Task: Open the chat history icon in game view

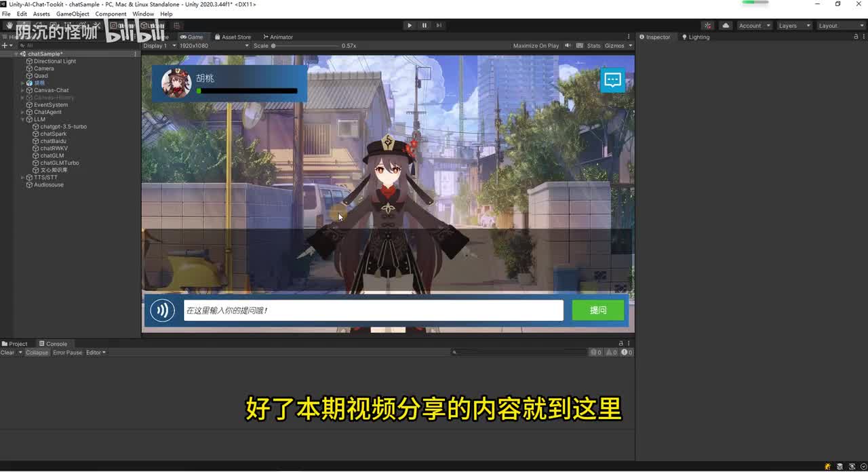Action: (x=612, y=80)
